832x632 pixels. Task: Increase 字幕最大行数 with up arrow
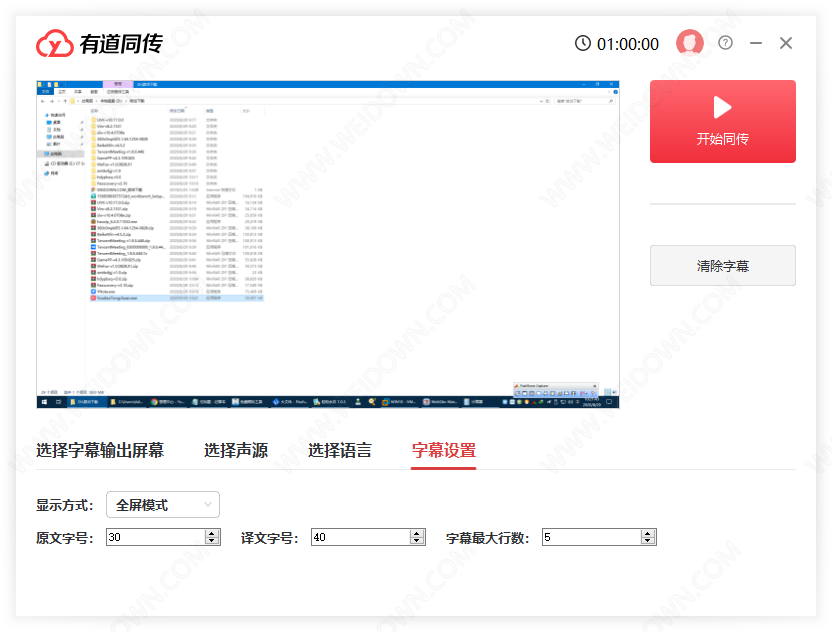648,533
